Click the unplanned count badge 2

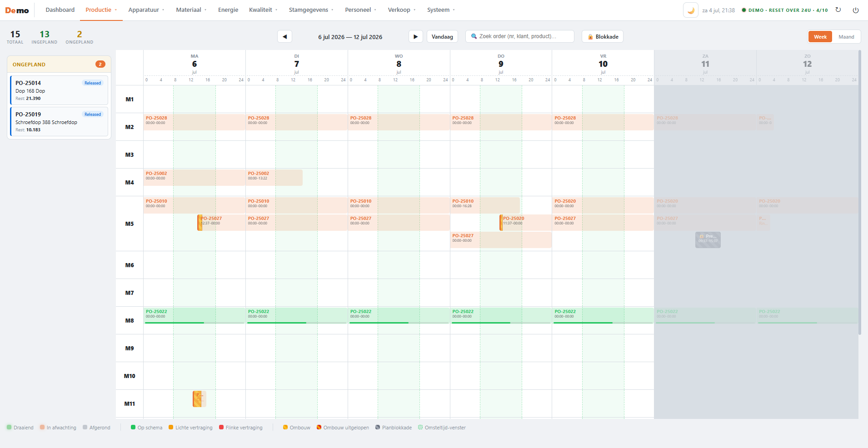(x=100, y=64)
